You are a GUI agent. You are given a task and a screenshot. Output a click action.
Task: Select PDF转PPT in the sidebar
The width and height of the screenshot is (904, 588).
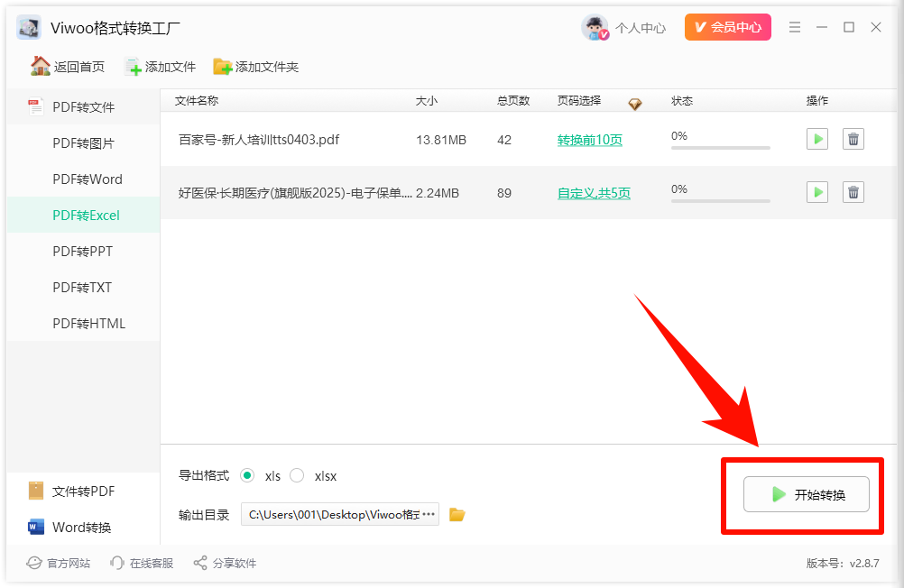[82, 252]
